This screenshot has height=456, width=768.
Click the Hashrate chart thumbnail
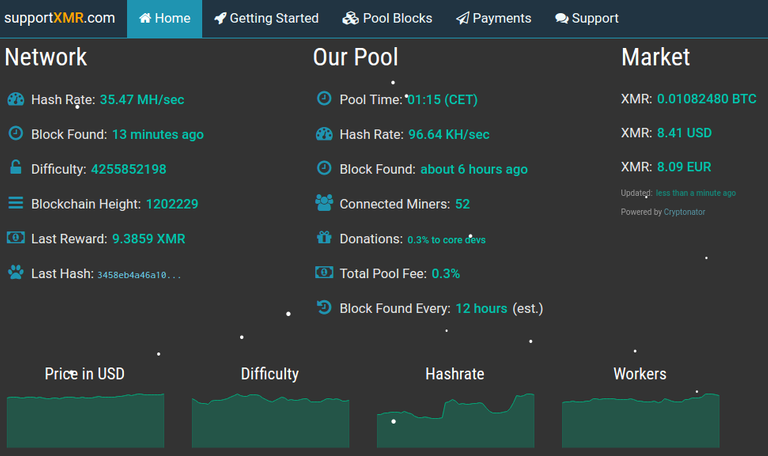[x=455, y=420]
